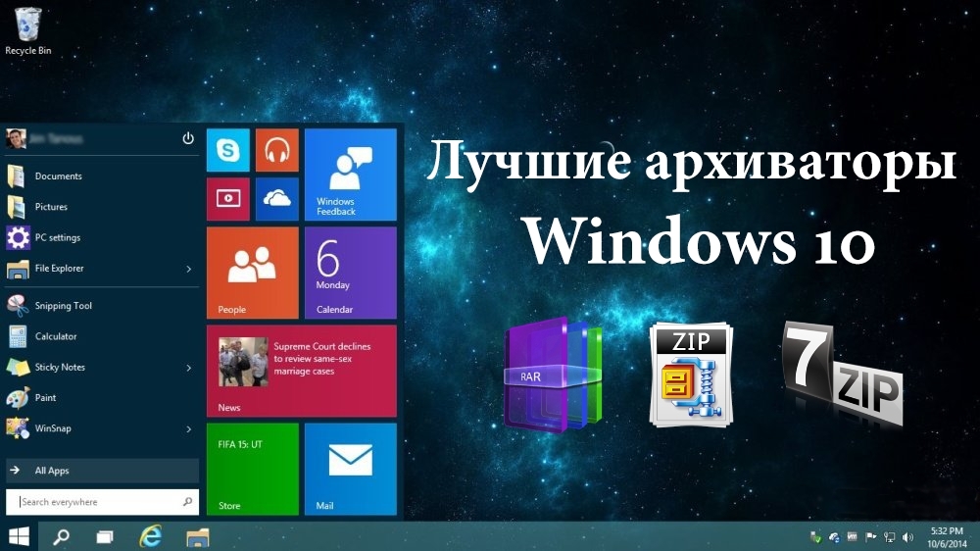Screen dimensions: 980x551
Task: Click the magnifier icon in search box
Action: tap(187, 502)
